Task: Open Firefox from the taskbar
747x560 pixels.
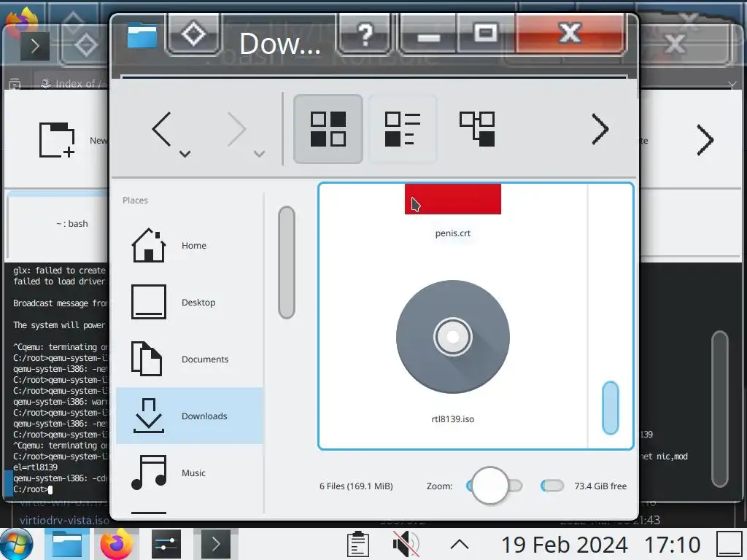Action: click(x=117, y=544)
